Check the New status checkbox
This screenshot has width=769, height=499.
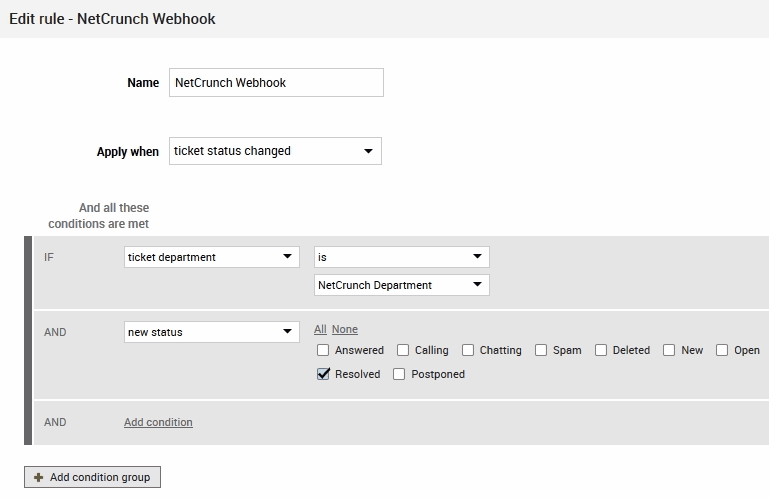[669, 350]
